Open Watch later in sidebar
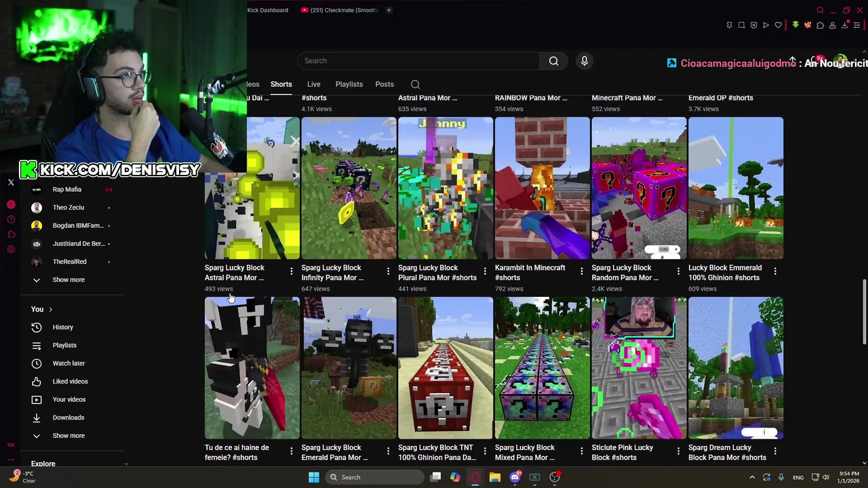 [x=68, y=363]
